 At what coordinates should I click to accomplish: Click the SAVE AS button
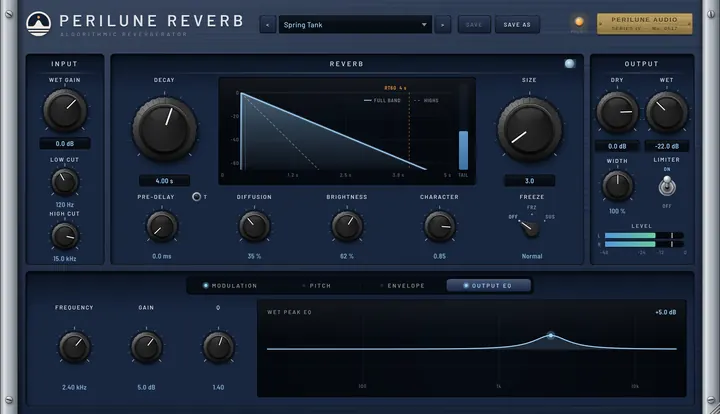coord(517,25)
